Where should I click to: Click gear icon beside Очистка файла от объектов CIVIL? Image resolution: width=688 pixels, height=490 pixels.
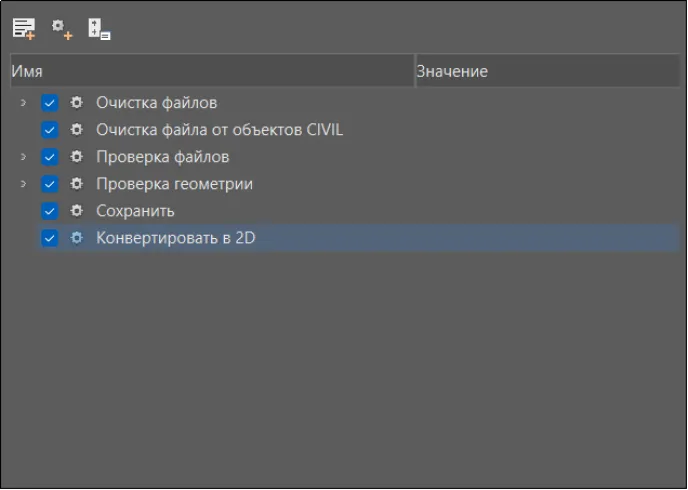[77, 130]
